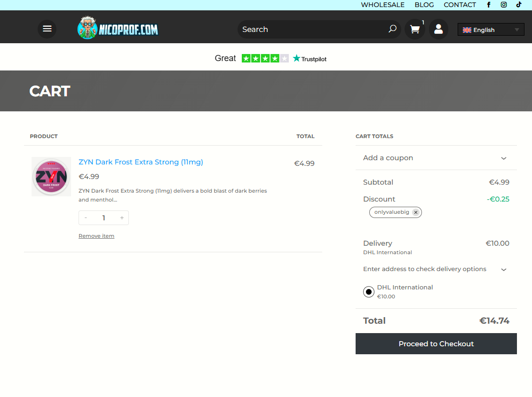532x397 pixels.
Task: Increase quantity with the plus button
Action: point(122,218)
